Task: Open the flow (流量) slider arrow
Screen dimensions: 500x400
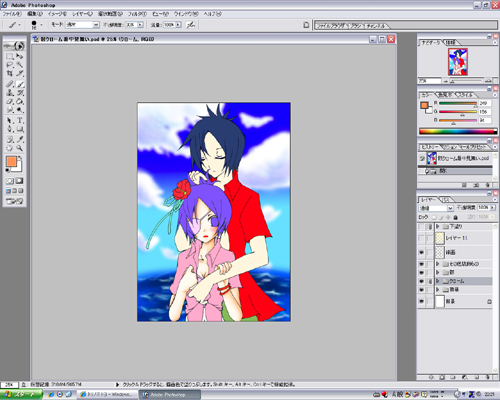Action: [x=178, y=25]
